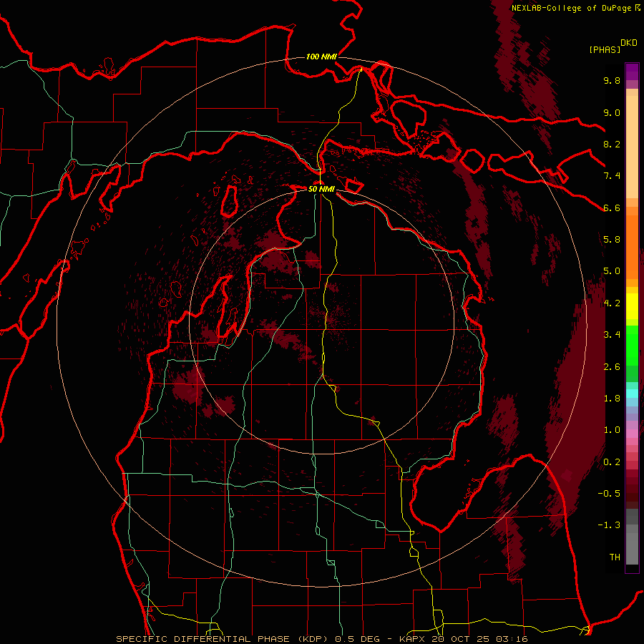This screenshot has height=644, width=644.
Task: Click the 7.4 color scale value
Action: [x=612, y=176]
